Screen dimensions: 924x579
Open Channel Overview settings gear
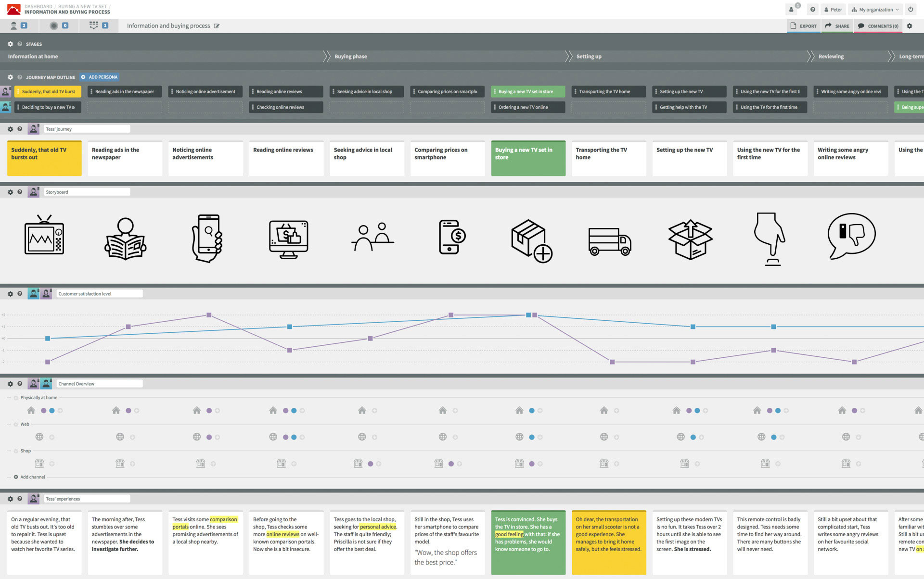[10, 384]
